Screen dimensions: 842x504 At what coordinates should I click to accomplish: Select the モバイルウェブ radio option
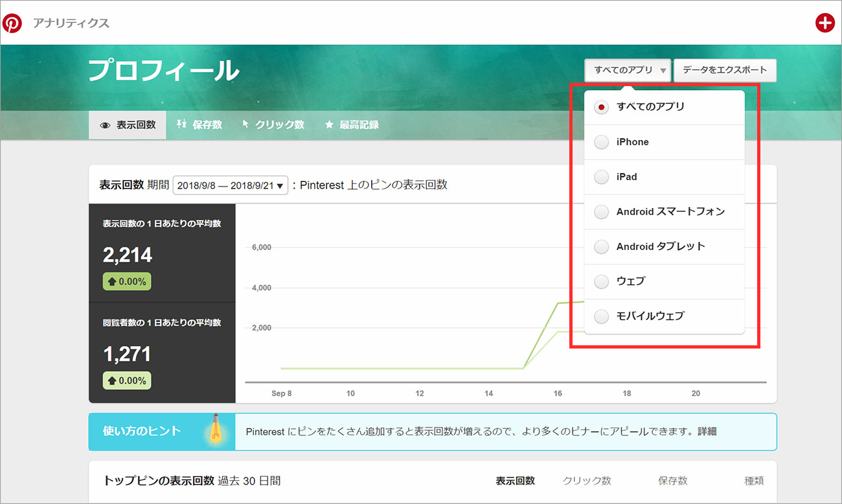[x=602, y=317]
